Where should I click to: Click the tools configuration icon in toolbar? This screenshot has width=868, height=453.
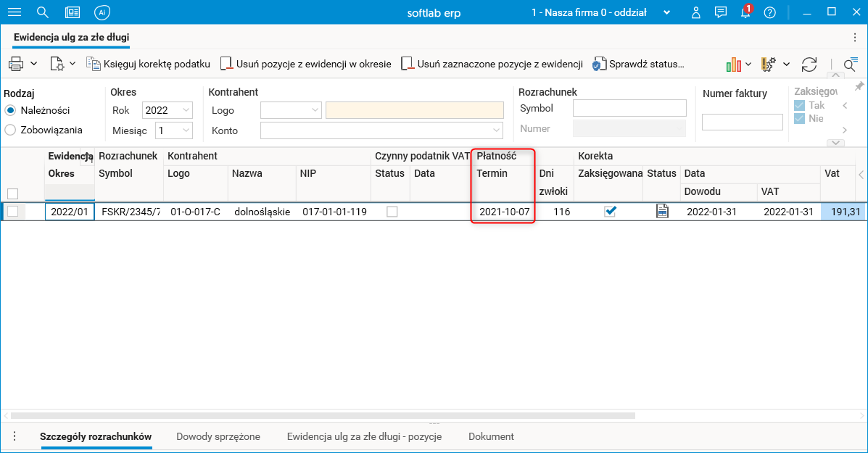point(769,65)
